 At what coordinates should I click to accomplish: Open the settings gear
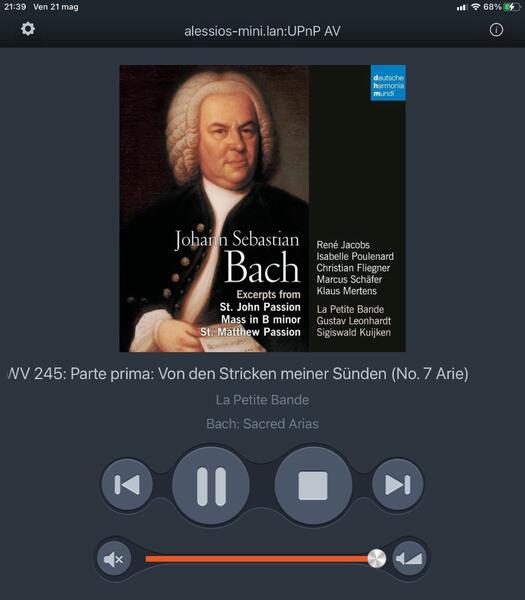click(x=28, y=29)
